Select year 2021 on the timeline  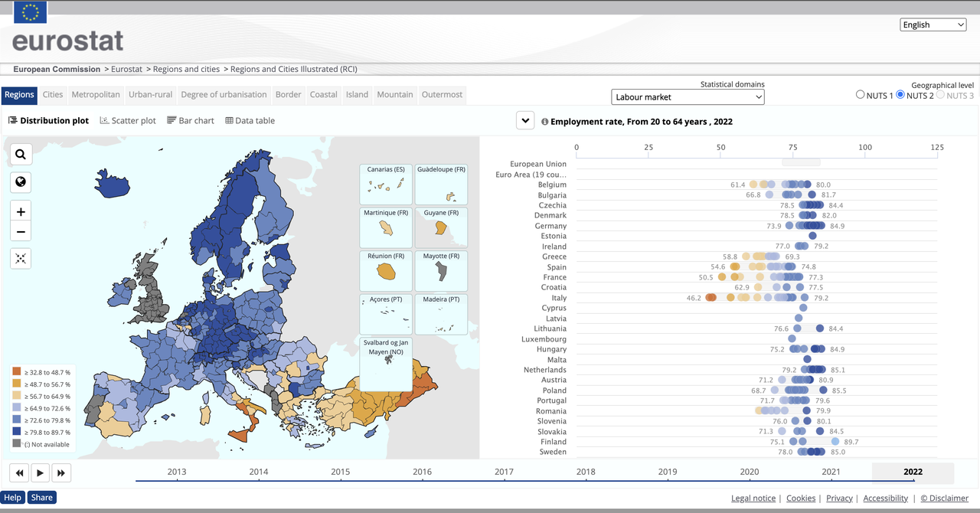tap(831, 472)
